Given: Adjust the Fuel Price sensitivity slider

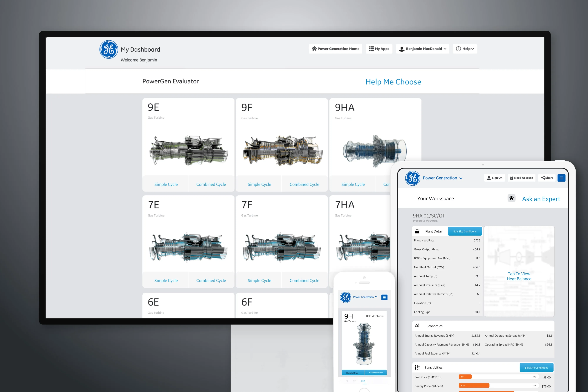Looking at the screenshot, I should [499, 377].
